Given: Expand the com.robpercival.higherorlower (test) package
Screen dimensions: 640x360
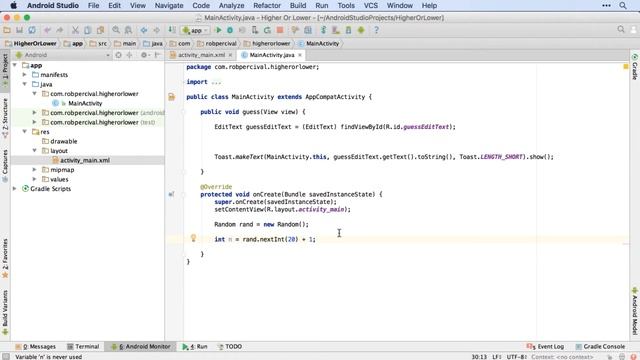Looking at the screenshot, I should (35, 122).
